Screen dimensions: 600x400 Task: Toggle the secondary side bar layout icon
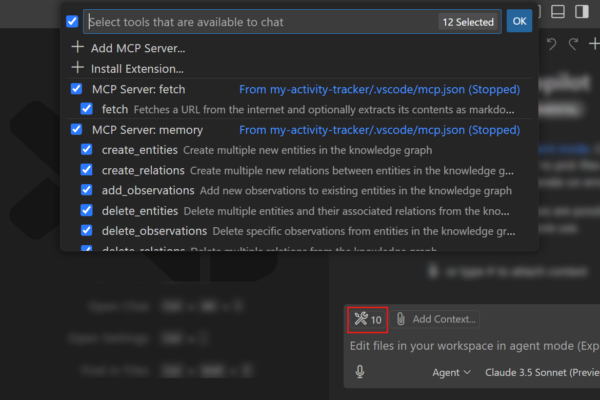tap(582, 11)
